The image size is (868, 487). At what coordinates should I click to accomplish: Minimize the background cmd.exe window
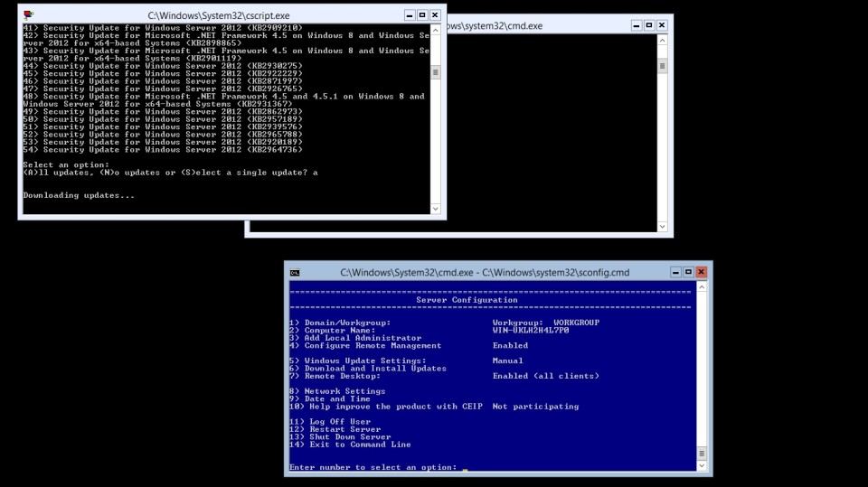(637, 25)
